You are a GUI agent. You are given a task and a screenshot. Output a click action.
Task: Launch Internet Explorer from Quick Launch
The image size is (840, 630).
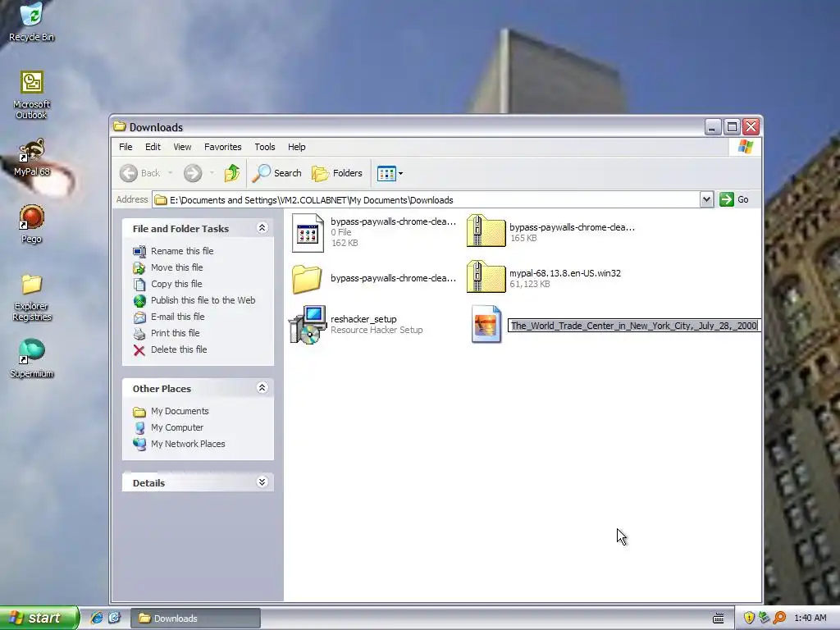tap(97, 618)
